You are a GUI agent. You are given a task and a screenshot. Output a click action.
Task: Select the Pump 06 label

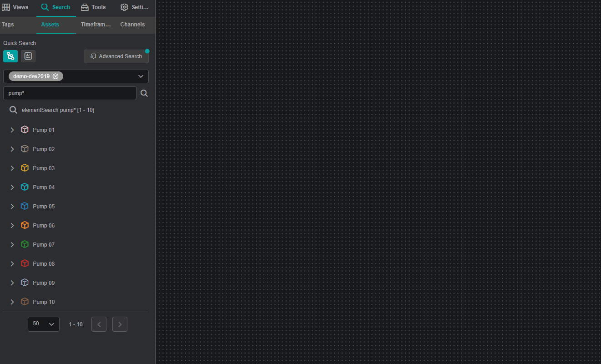[x=44, y=226]
